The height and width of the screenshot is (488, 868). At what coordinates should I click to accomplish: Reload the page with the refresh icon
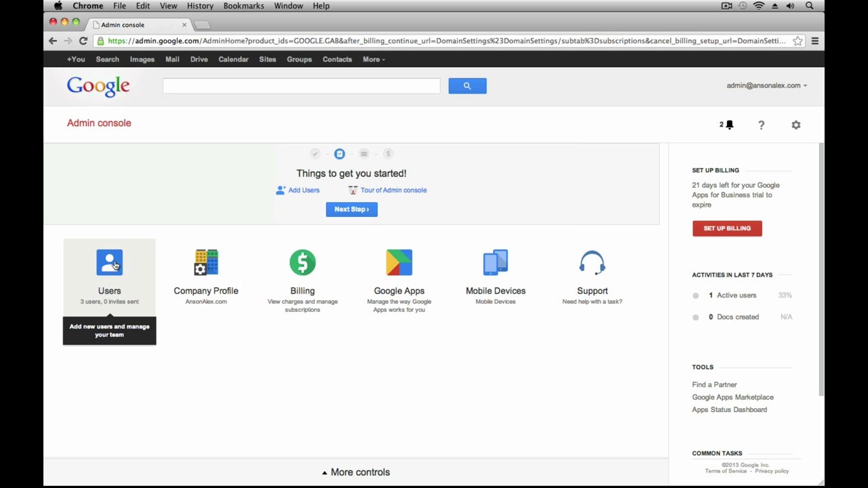(x=83, y=41)
